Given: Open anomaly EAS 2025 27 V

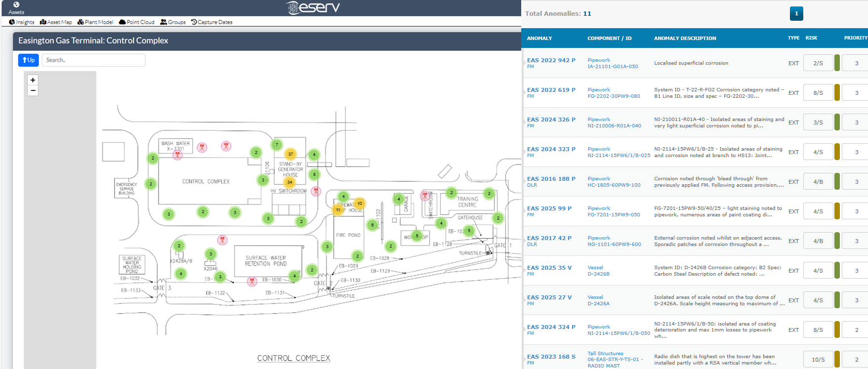Looking at the screenshot, I should (549, 297).
